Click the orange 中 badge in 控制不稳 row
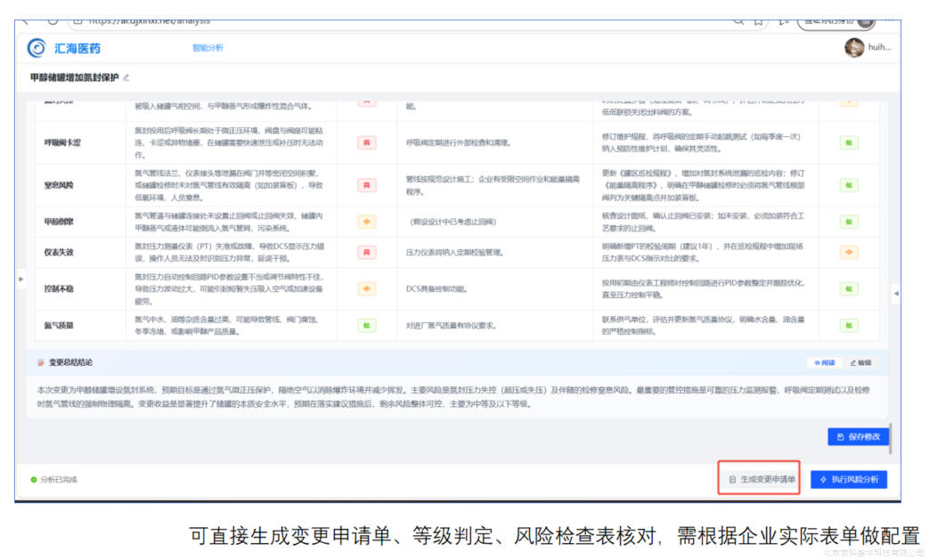The height and width of the screenshot is (560, 929). tap(367, 288)
